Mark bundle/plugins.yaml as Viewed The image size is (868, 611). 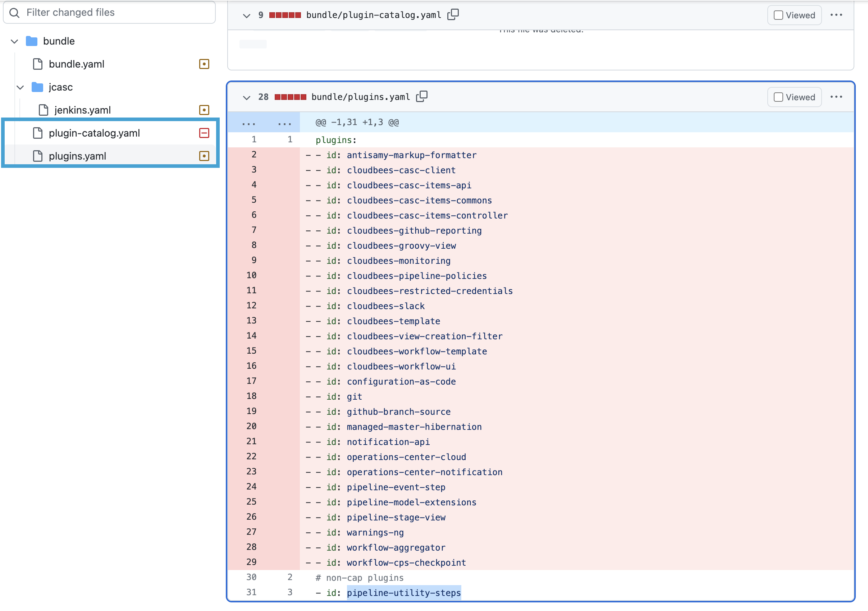coord(778,97)
